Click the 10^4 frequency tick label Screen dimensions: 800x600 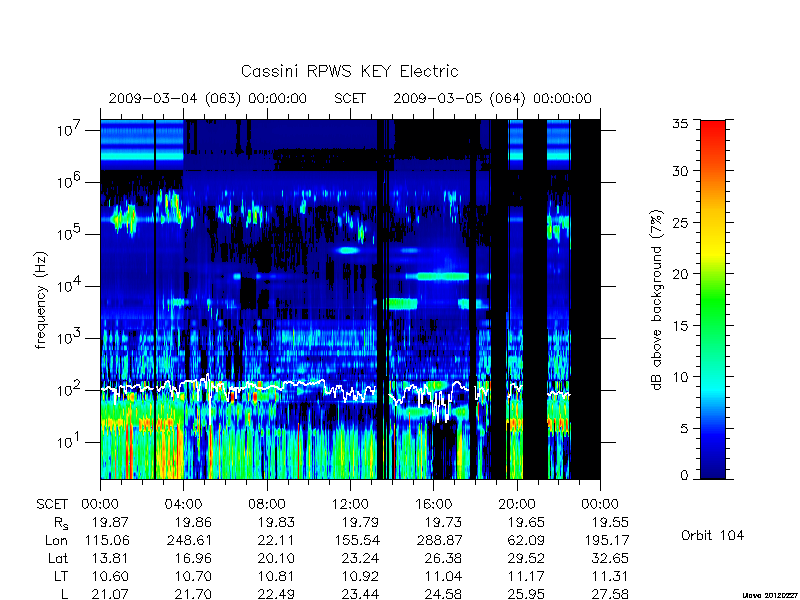coord(70,285)
